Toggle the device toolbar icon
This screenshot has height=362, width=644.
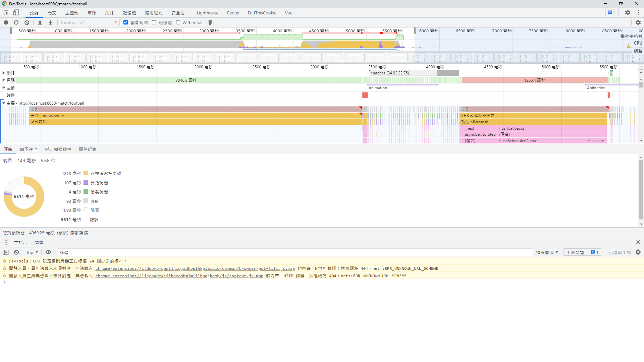(16, 13)
